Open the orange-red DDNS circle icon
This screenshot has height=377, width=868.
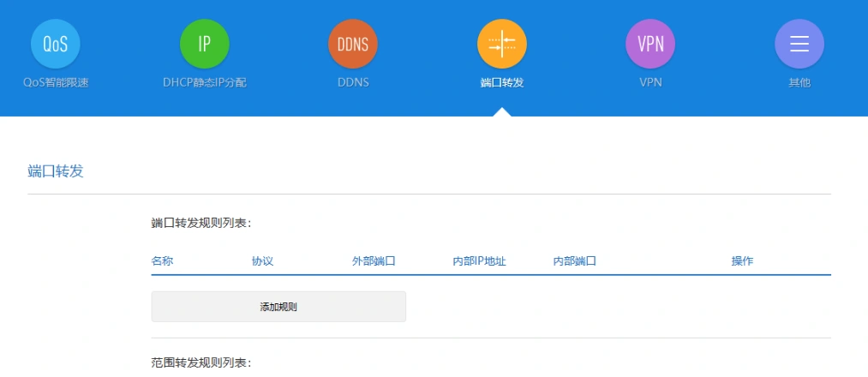tap(353, 44)
